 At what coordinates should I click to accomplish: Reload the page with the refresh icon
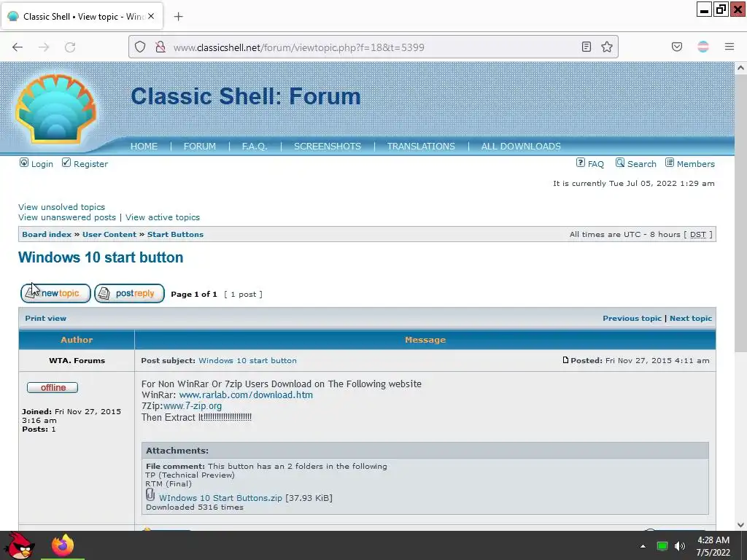pos(70,47)
